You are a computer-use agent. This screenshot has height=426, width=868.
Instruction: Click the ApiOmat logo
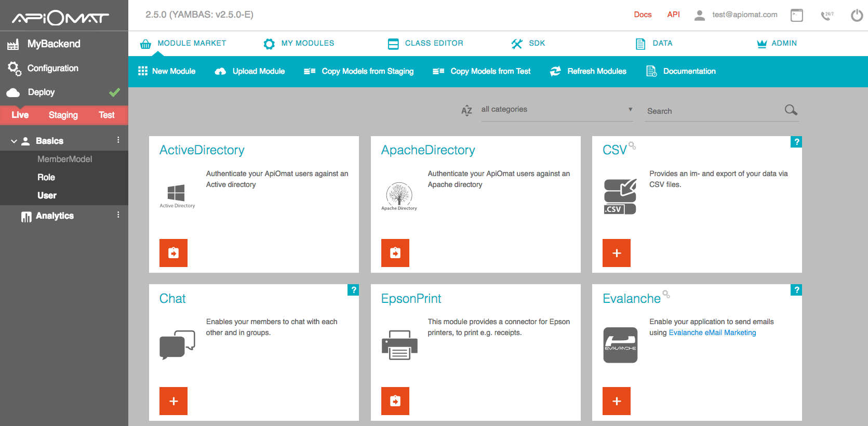point(60,18)
